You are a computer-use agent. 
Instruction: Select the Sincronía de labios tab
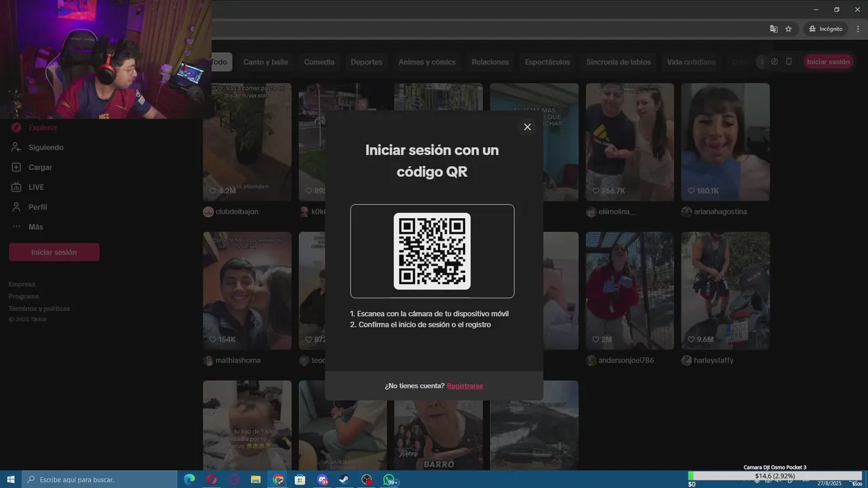618,62
